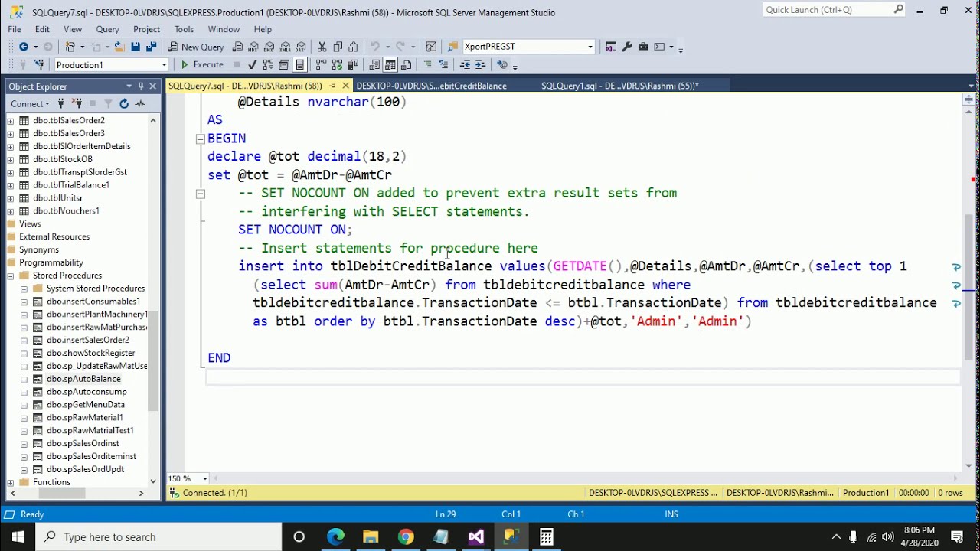This screenshot has width=980, height=551.
Task: Click Database Engine Query icon
Action: (x=238, y=47)
